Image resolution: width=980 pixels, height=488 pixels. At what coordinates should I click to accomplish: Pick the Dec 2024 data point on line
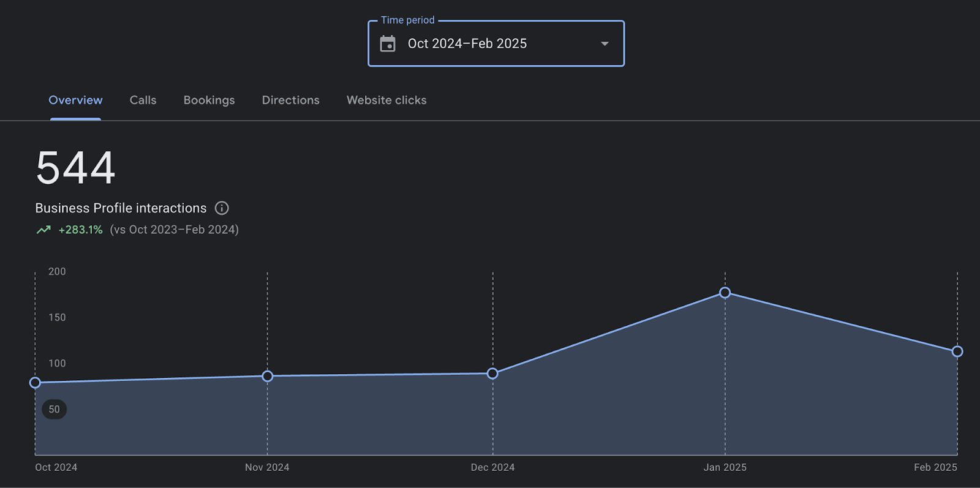(x=492, y=374)
